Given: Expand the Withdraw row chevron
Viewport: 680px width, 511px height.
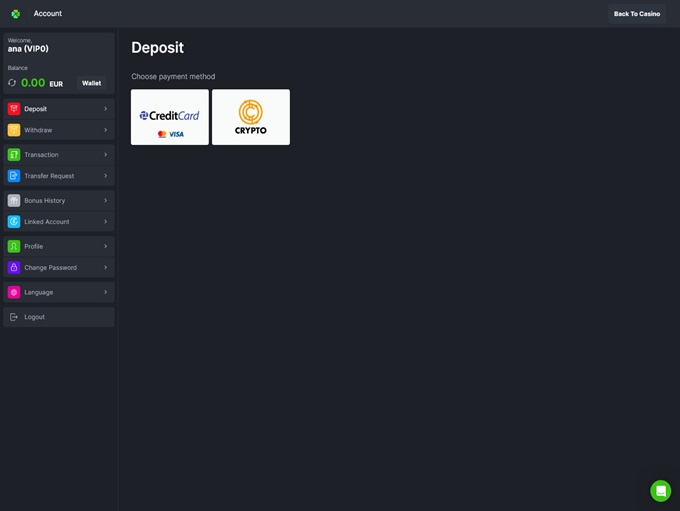Looking at the screenshot, I should pyautogui.click(x=105, y=130).
